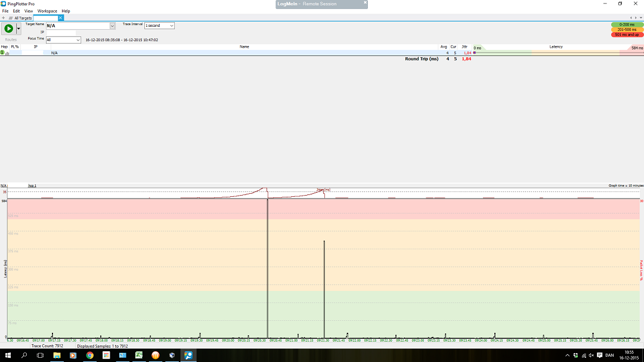This screenshot has width=644, height=362.
Task: Open Google Chrome from the taskbar
Action: pos(89,355)
